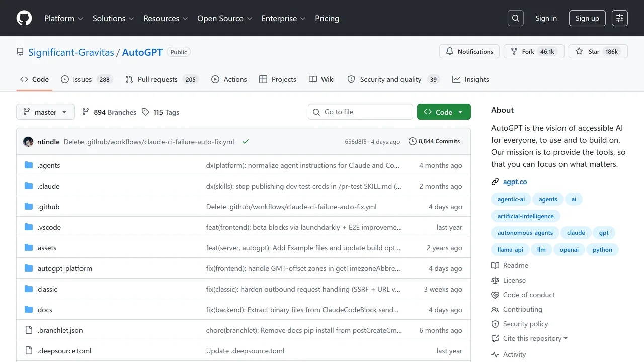Open the assets folder icon
Image resolution: width=644 pixels, height=362 pixels.
coord(29,248)
